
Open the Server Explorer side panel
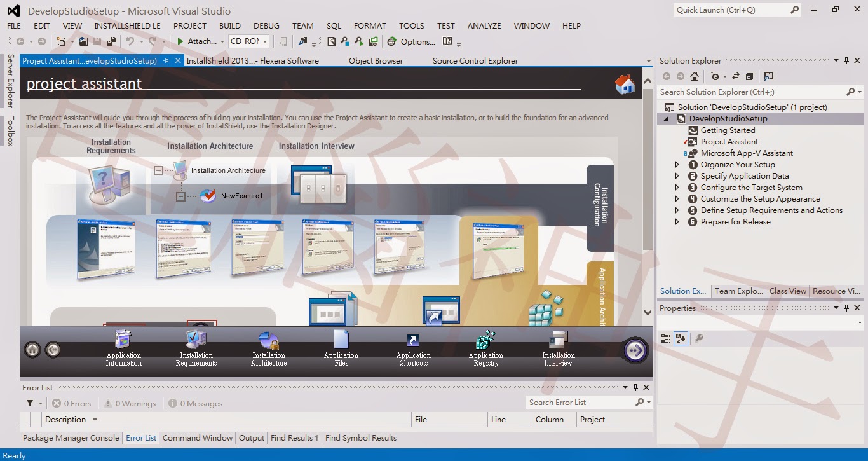click(10, 81)
